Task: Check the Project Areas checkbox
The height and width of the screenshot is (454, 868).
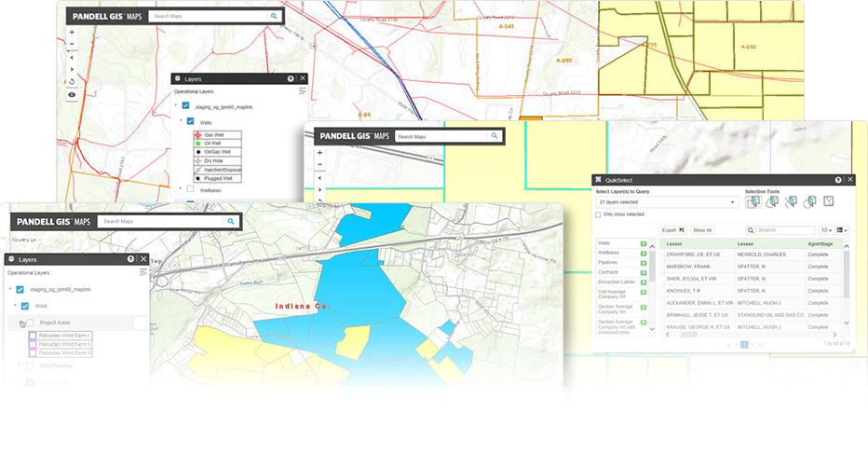Action: pos(30,322)
